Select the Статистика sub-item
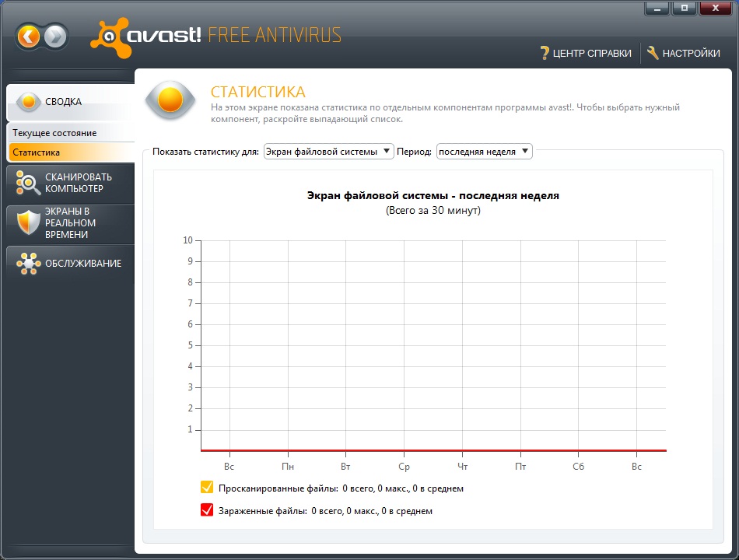Image resolution: width=739 pixels, height=560 pixels. 71,152
